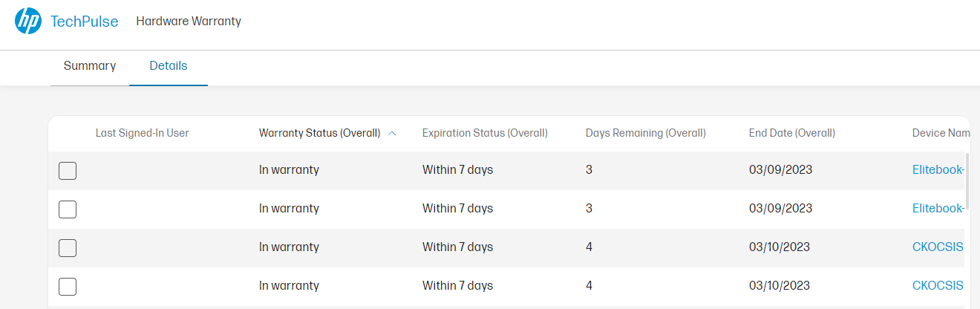The height and width of the screenshot is (309, 980).
Task: Select the third row's checkbox
Action: click(68, 248)
